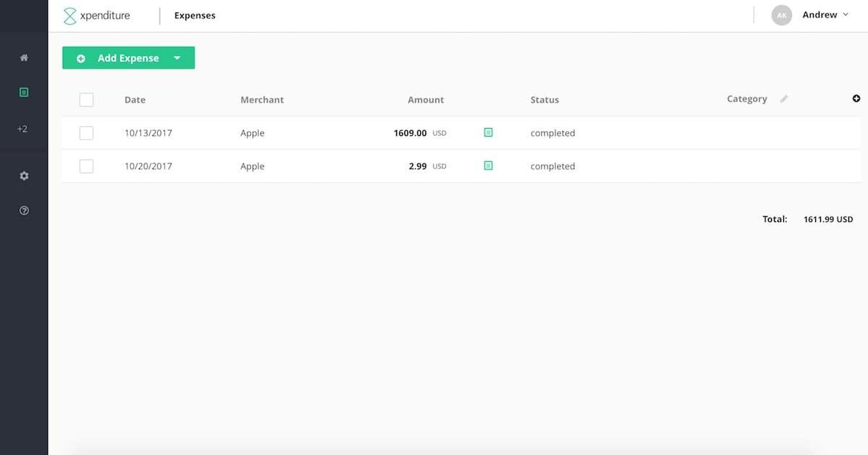This screenshot has height=455, width=868.
Task: Sort by the Category column header
Action: pos(747,99)
